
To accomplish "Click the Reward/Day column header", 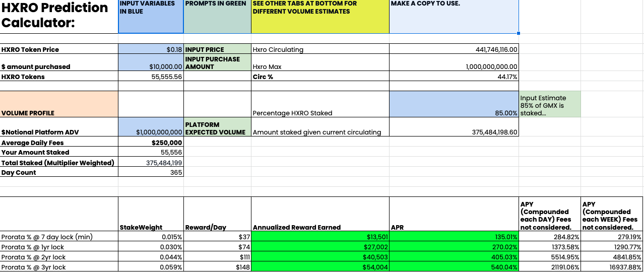I will pyautogui.click(x=217, y=214).
